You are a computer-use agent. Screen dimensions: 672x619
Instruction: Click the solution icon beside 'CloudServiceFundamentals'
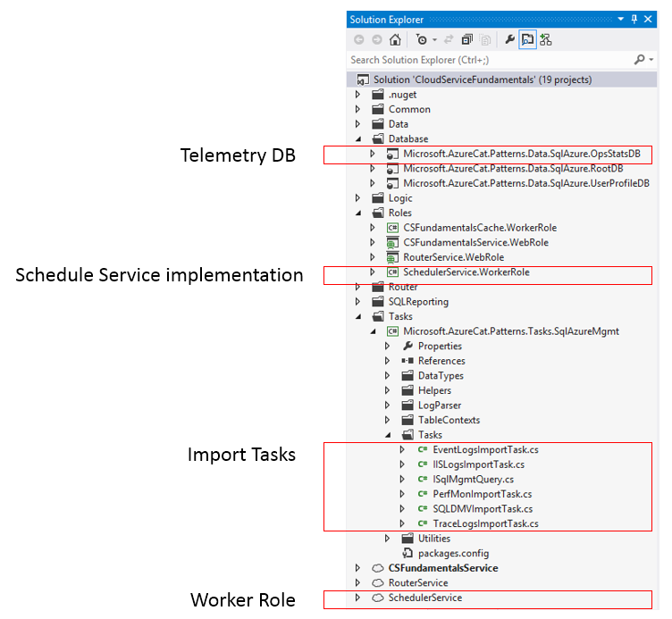[363, 79]
